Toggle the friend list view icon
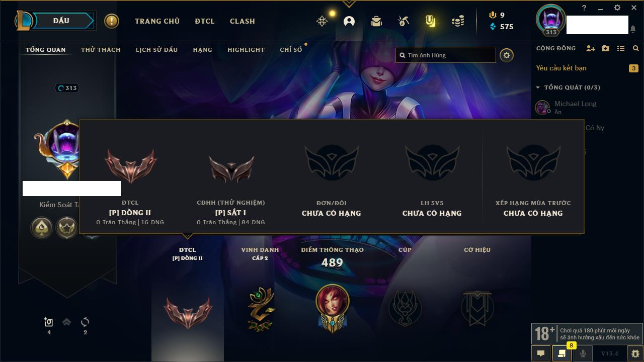This screenshot has height=362, width=644. (621, 48)
